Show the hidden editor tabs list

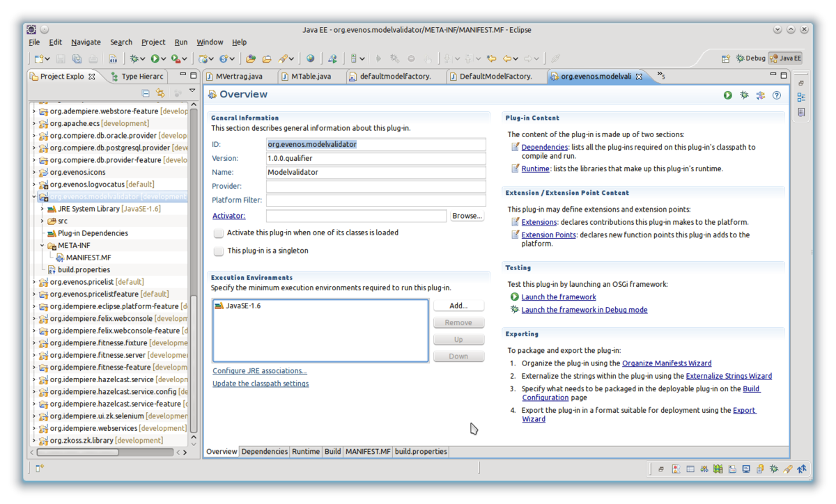pyautogui.click(x=660, y=76)
